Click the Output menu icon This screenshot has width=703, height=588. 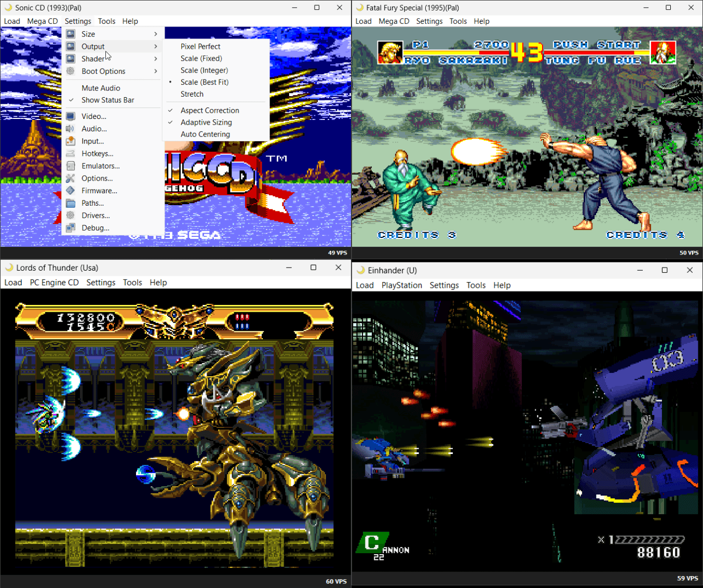(x=71, y=46)
